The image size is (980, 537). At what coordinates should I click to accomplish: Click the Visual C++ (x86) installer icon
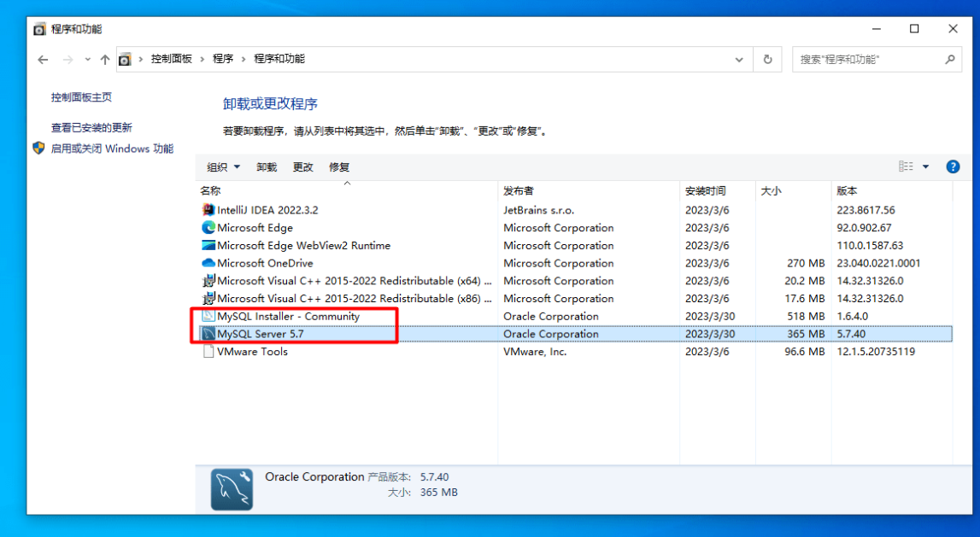pyautogui.click(x=208, y=298)
